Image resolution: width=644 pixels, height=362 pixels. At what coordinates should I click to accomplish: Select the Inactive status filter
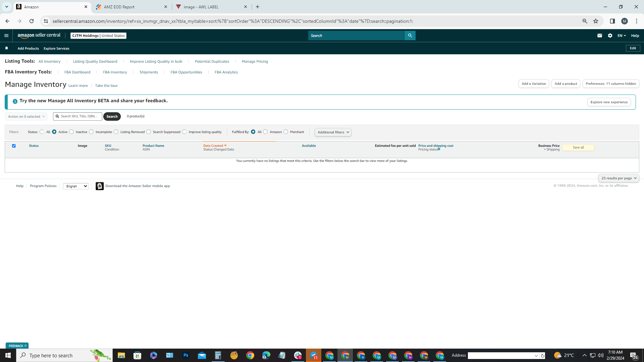coord(71,132)
